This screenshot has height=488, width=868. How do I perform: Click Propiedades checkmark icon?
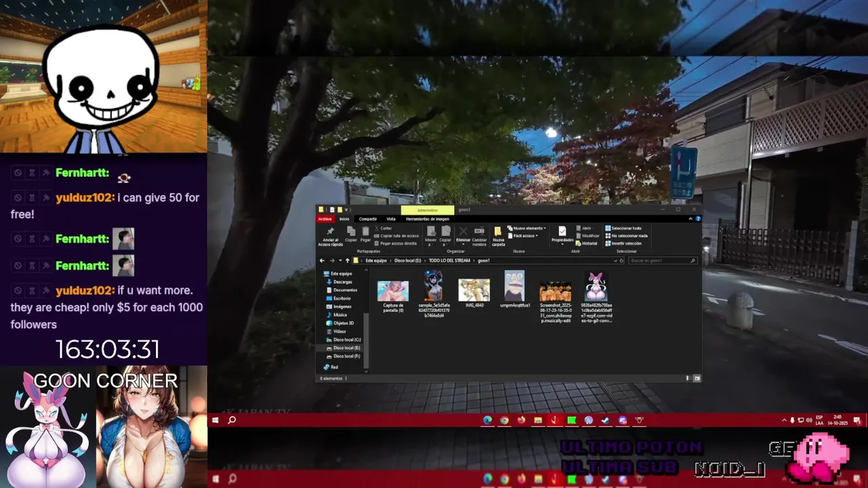(x=562, y=231)
